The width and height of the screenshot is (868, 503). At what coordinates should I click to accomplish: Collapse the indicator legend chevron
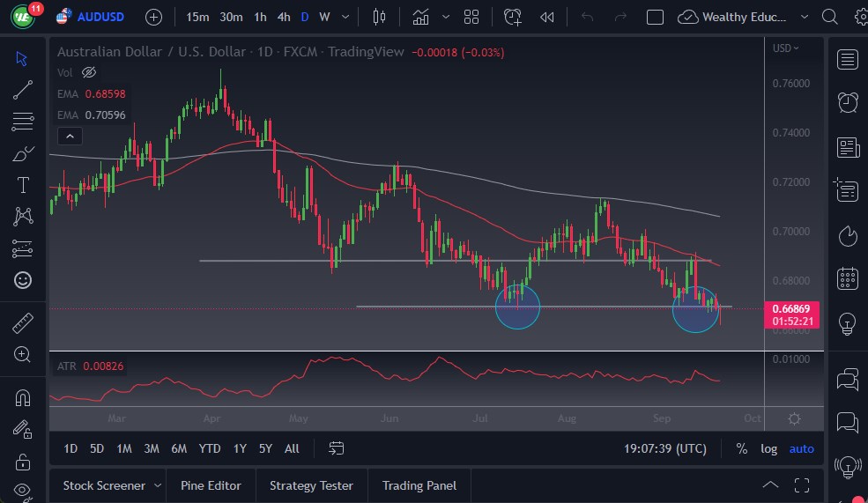(x=69, y=136)
